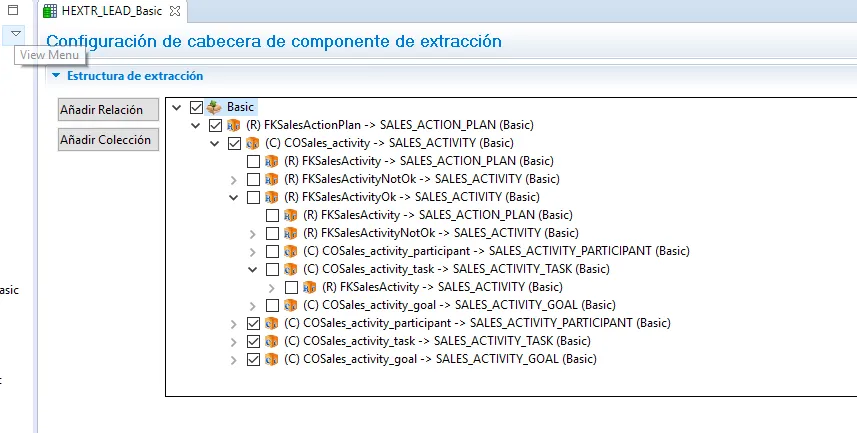The image size is (857, 433).
Task: Select the Basic root label
Action: click(240, 107)
